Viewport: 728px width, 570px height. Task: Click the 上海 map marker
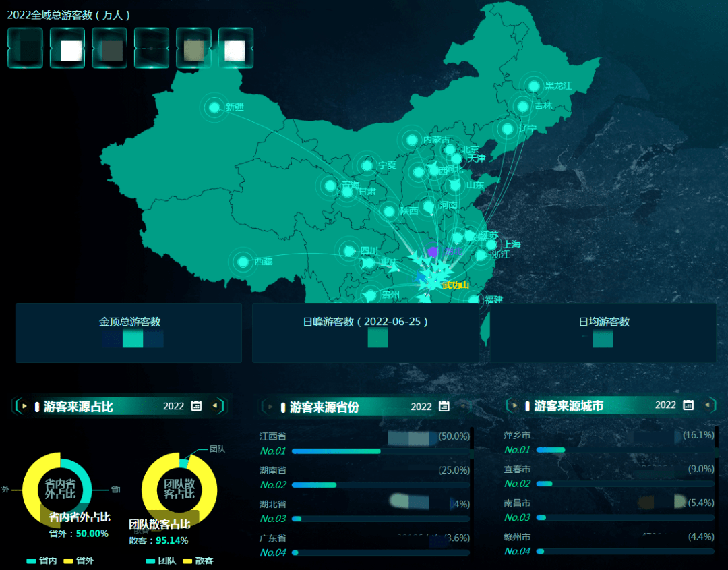[492, 245]
